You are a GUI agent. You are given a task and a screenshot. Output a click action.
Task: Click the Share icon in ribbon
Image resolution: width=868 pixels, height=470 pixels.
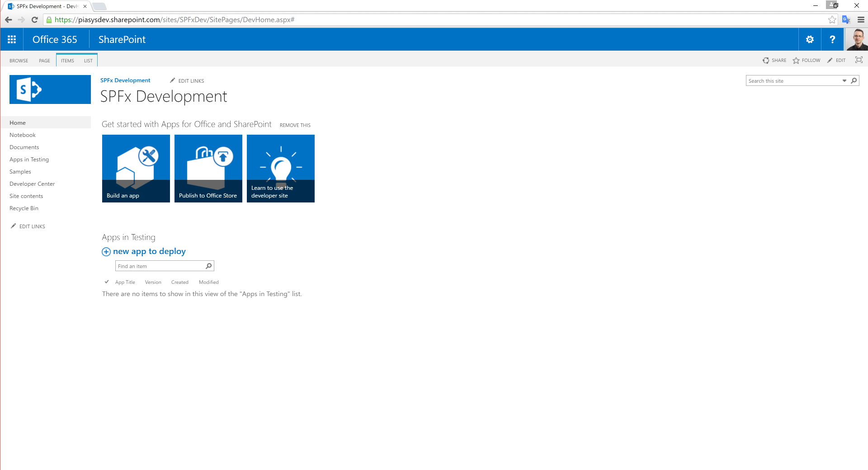[x=766, y=60]
